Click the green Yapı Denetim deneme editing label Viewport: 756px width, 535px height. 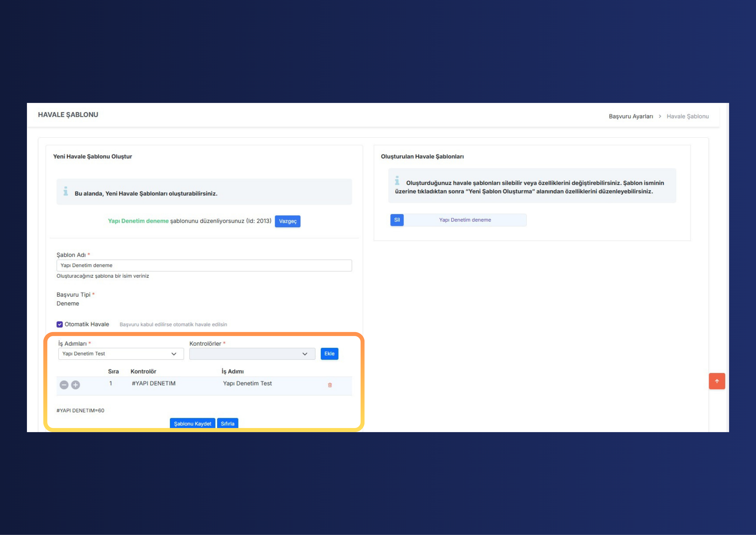point(138,221)
